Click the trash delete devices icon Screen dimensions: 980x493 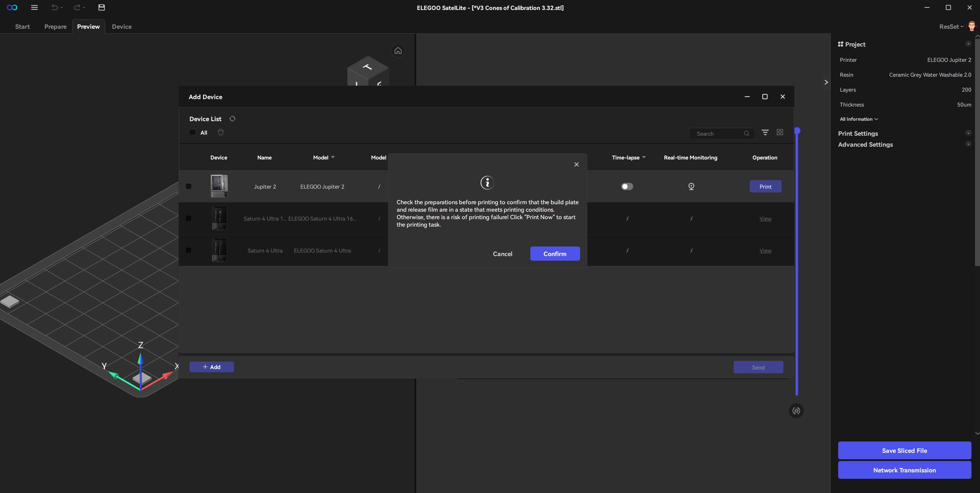221,132
